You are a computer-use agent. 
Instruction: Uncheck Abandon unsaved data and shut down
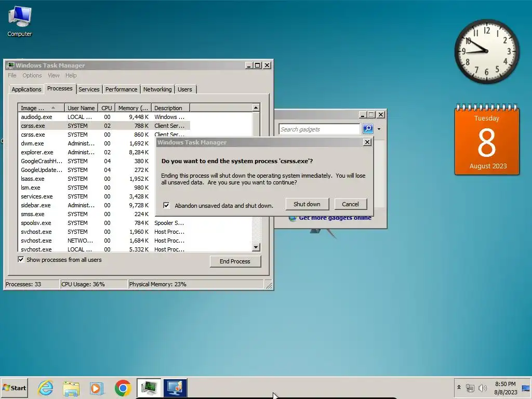click(166, 205)
